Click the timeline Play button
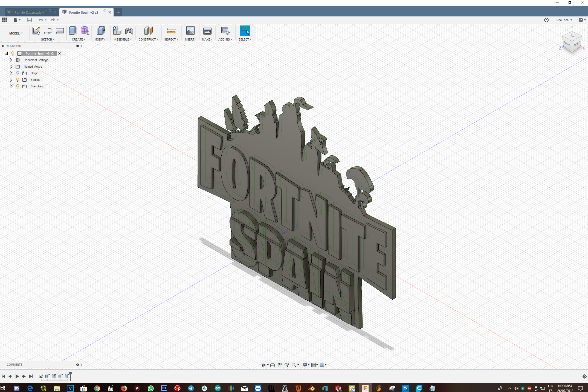Screen dimensions: 588x392 17,376
